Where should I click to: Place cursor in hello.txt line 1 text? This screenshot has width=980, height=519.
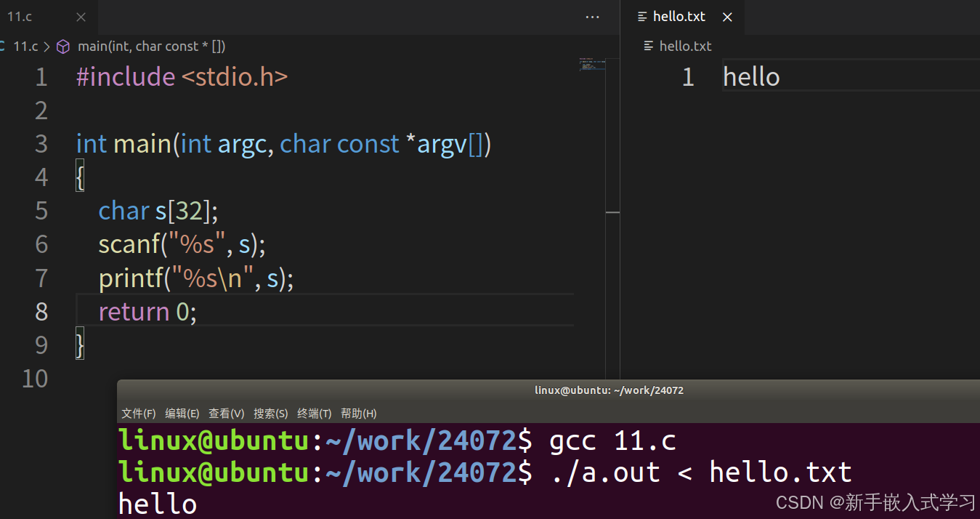[x=751, y=77]
